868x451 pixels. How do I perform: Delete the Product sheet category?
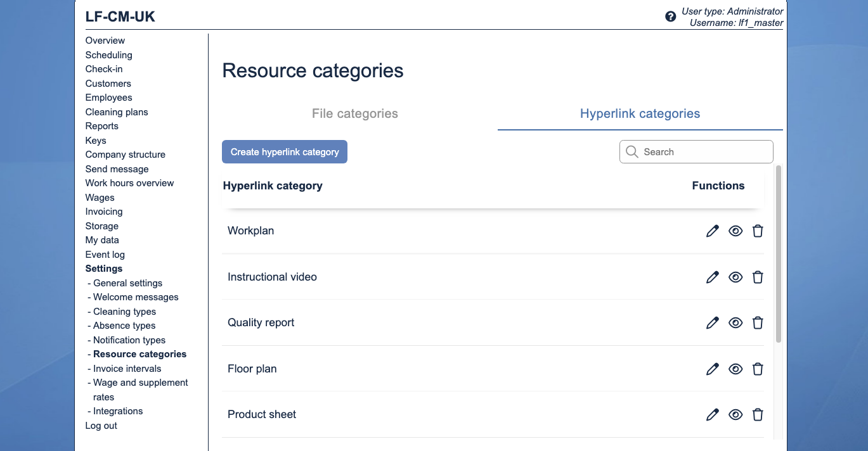pos(758,415)
